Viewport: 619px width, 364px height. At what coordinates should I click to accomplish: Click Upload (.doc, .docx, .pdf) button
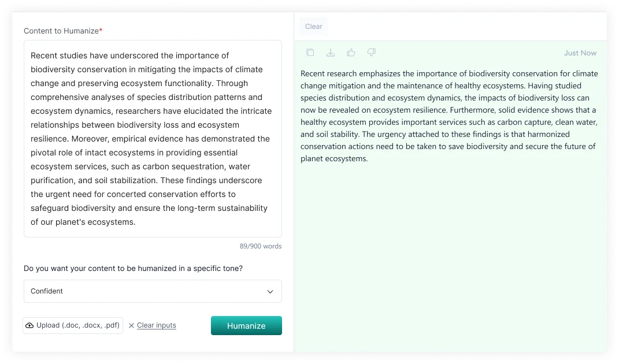point(73,325)
